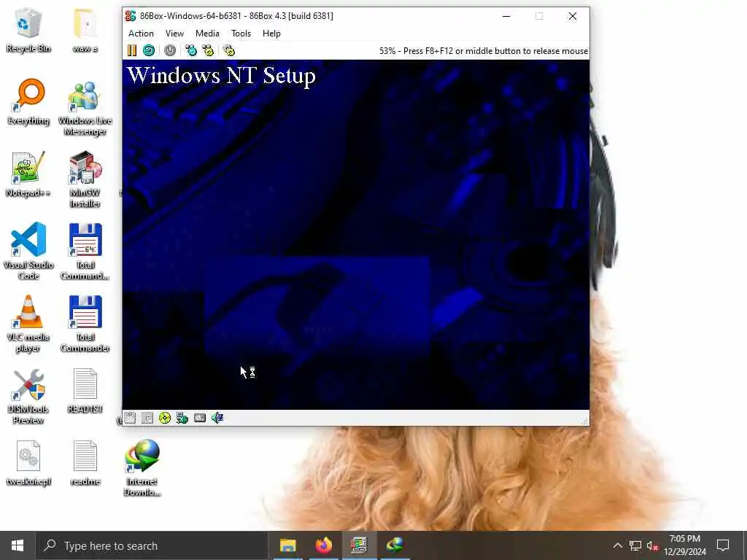Image resolution: width=747 pixels, height=560 pixels.
Task: Select Internet Download Manager desktop shortcut
Action: coord(142,468)
